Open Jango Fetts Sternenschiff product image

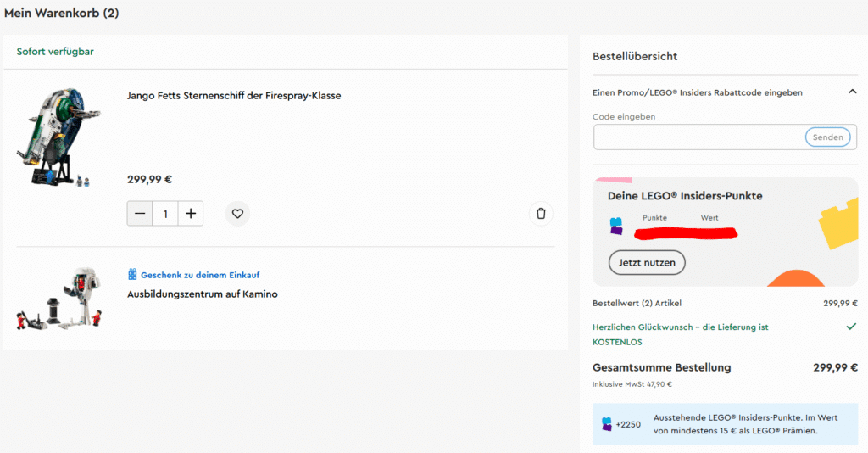tap(59, 137)
